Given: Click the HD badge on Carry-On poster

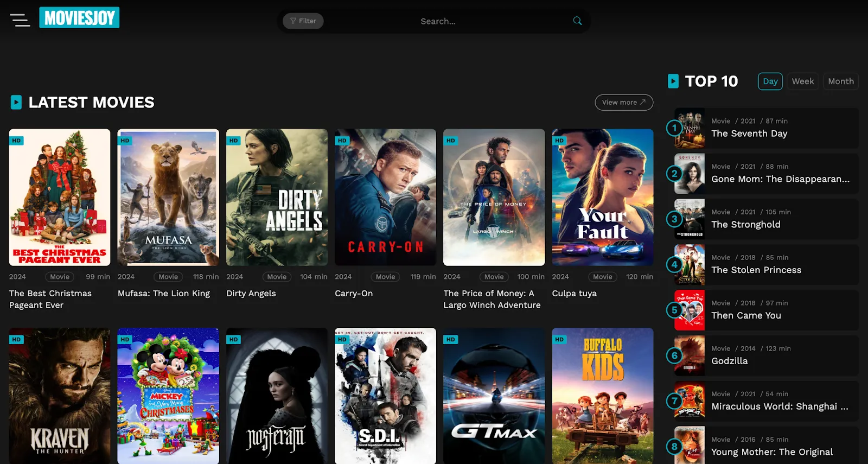Looking at the screenshot, I should 342,141.
